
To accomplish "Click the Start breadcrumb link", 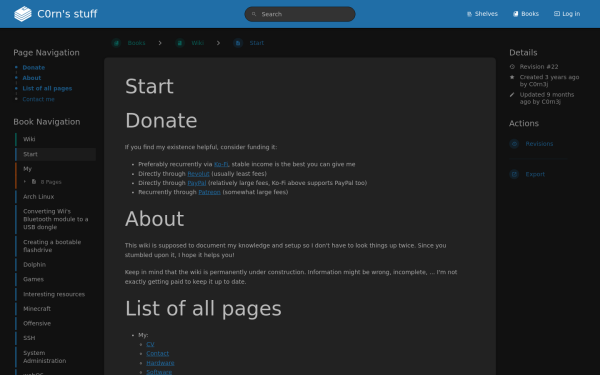I will point(256,43).
